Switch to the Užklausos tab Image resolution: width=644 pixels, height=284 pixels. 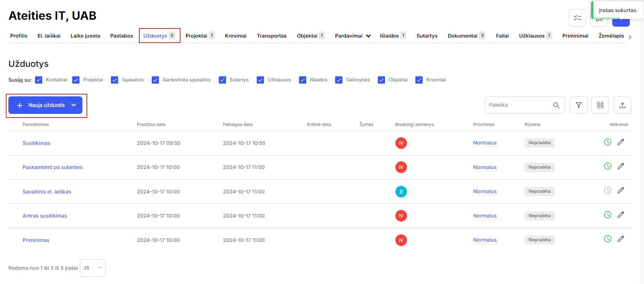pos(535,36)
